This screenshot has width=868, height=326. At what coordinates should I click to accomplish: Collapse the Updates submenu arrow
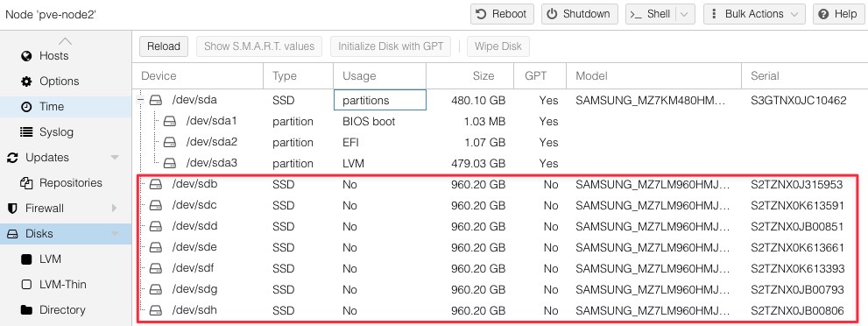[115, 158]
